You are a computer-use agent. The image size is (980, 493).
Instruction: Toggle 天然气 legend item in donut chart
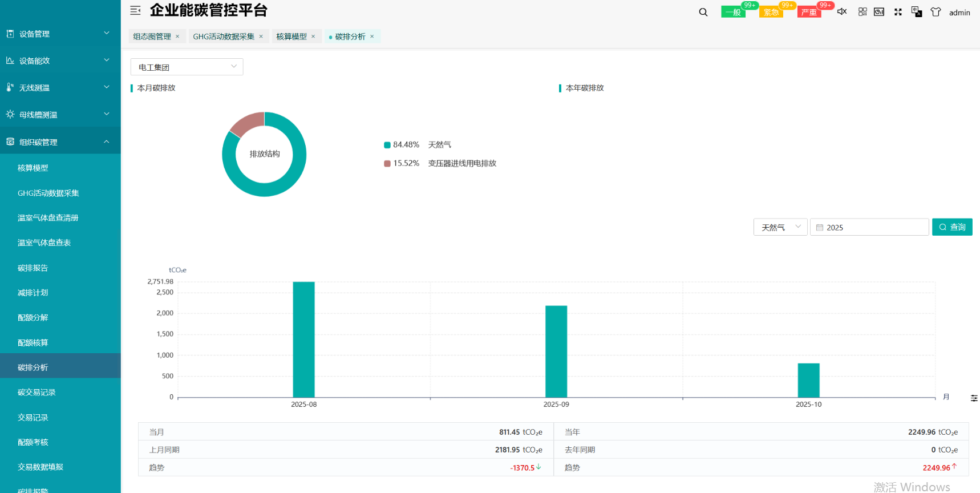pos(418,145)
